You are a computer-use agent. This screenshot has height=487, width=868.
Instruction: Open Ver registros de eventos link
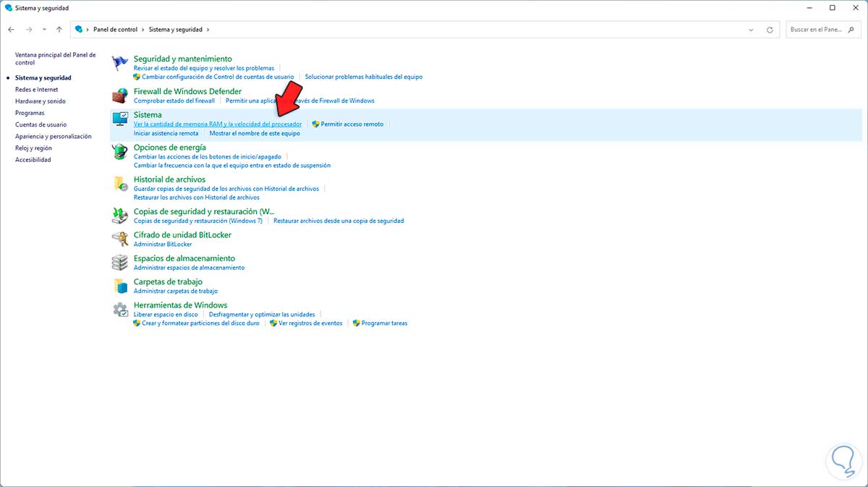coord(310,323)
